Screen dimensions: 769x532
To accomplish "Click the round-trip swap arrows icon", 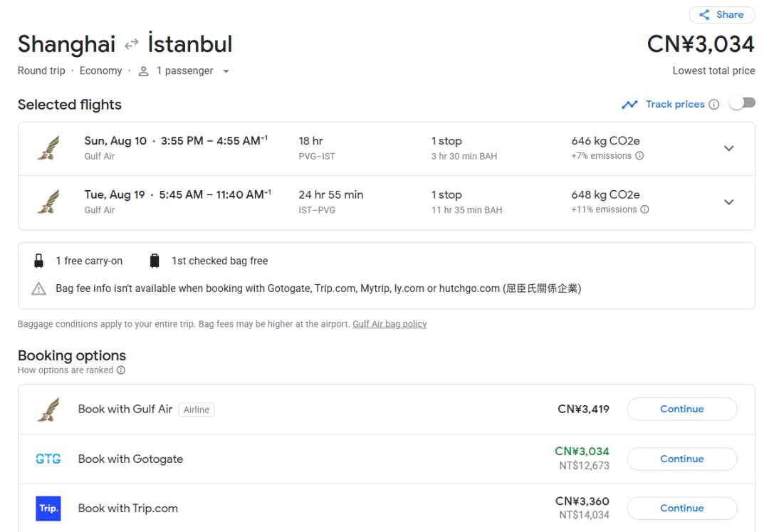I will click(x=132, y=45).
